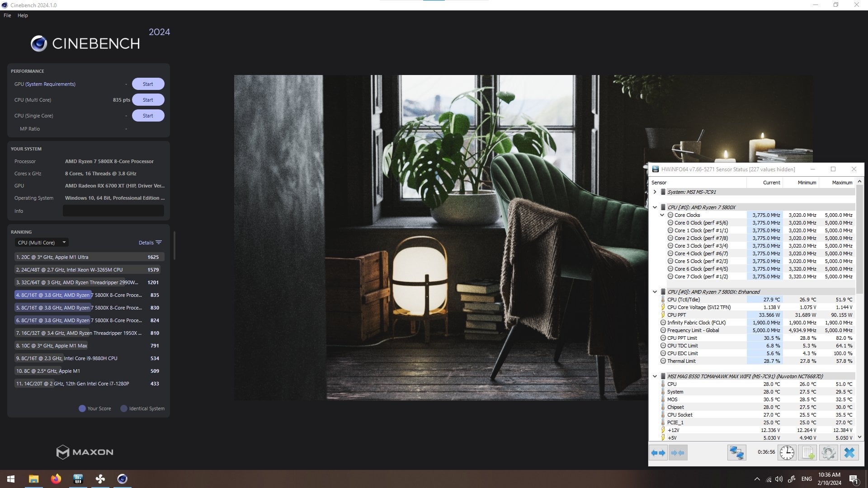Start logging with the sheet-plus icon

point(808,453)
